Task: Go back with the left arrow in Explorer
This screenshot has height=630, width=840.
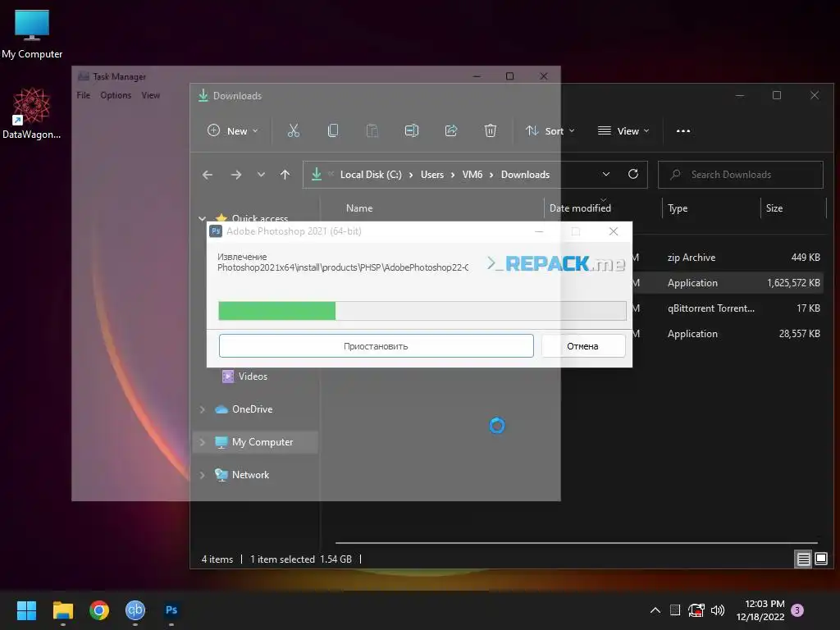Action: pyautogui.click(x=208, y=175)
